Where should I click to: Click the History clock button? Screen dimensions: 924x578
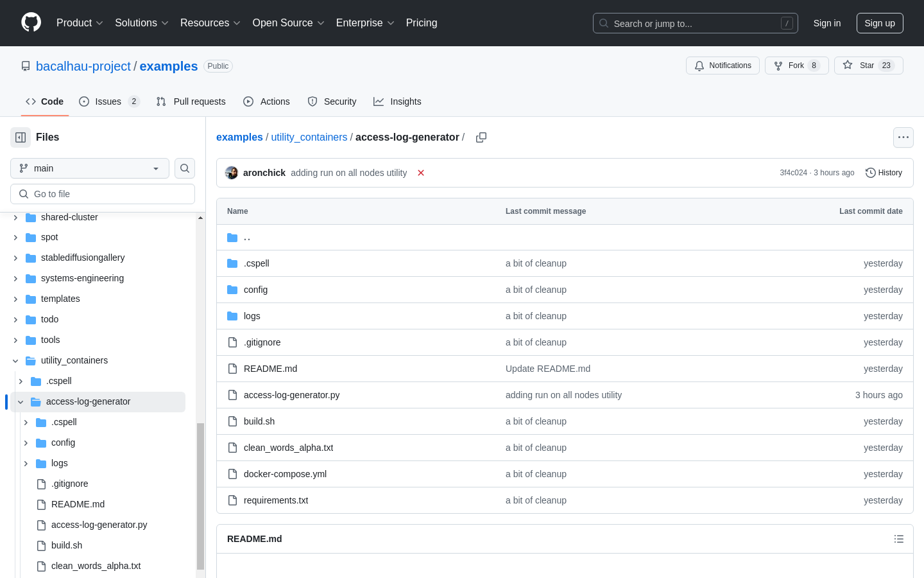pos(884,173)
